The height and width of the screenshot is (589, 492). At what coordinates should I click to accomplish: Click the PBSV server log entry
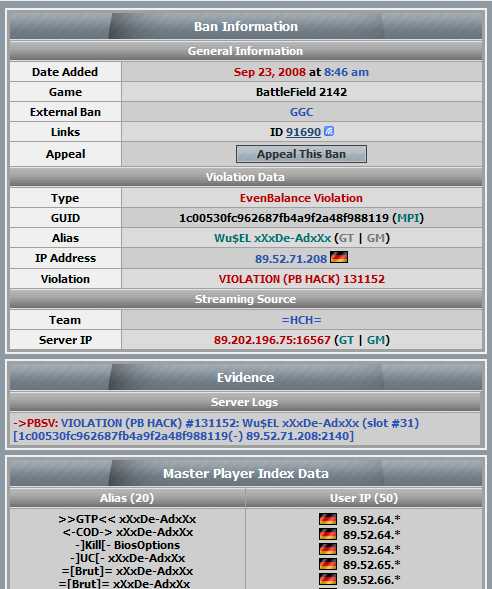click(x=216, y=429)
